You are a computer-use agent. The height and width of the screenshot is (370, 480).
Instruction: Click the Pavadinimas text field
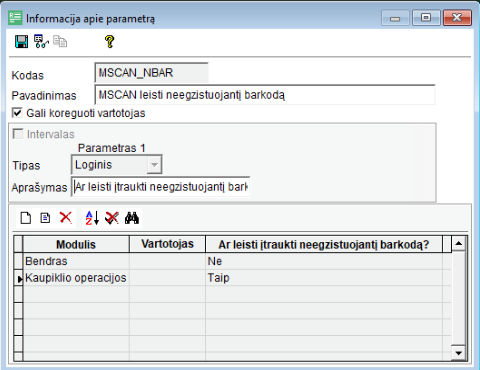(x=265, y=95)
